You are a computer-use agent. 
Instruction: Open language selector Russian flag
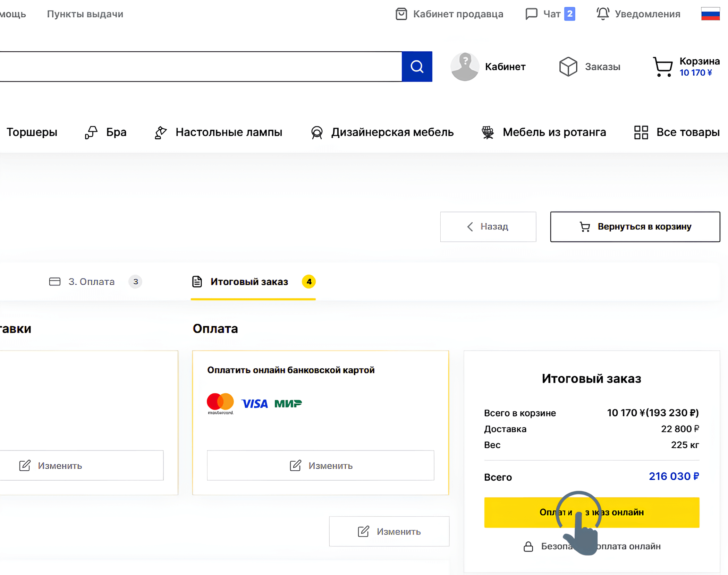[x=710, y=14]
